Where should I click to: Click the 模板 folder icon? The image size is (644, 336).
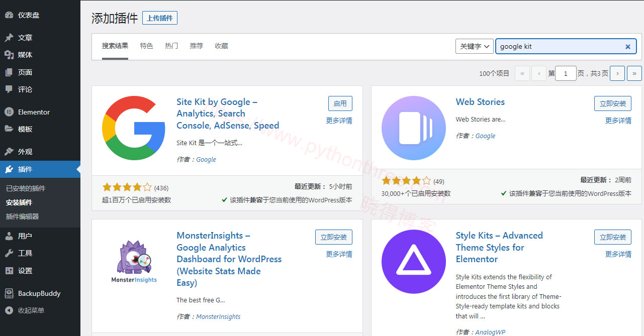pos(9,129)
